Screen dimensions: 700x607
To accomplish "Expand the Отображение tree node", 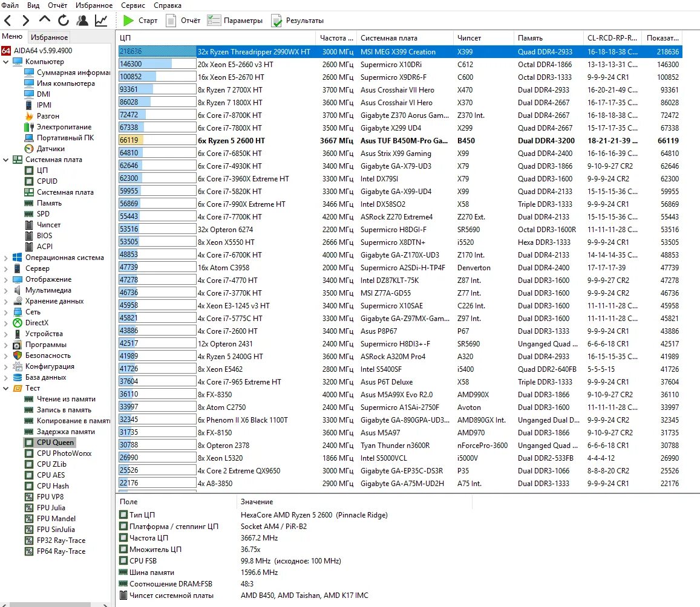I will [x=6, y=280].
